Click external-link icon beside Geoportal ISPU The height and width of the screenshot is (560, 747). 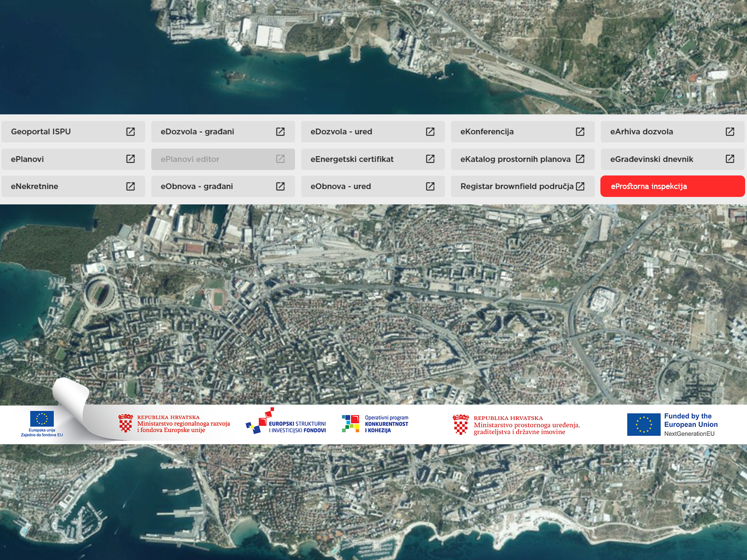click(131, 132)
